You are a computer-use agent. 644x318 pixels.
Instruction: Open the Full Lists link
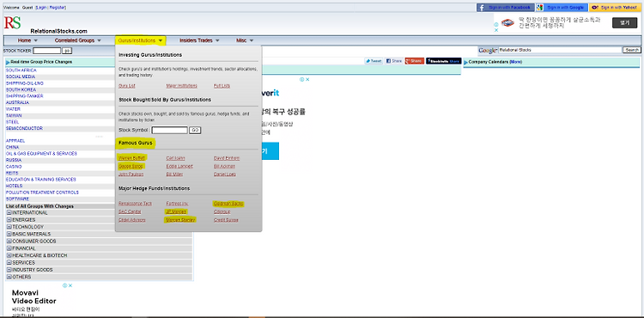coord(222,86)
